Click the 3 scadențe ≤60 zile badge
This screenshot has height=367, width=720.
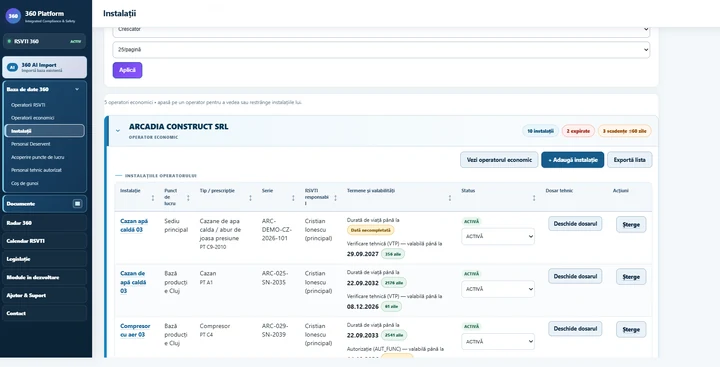click(x=624, y=131)
